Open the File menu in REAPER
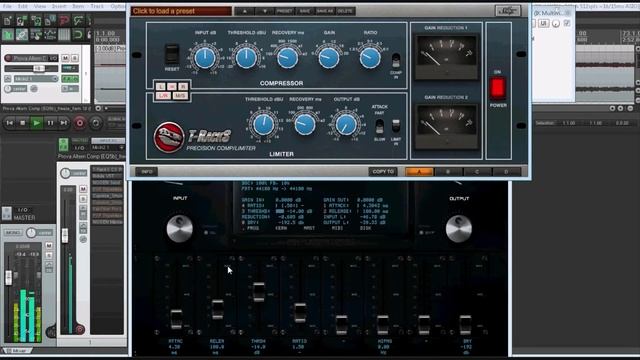This screenshot has height=360, width=640. 7,6
